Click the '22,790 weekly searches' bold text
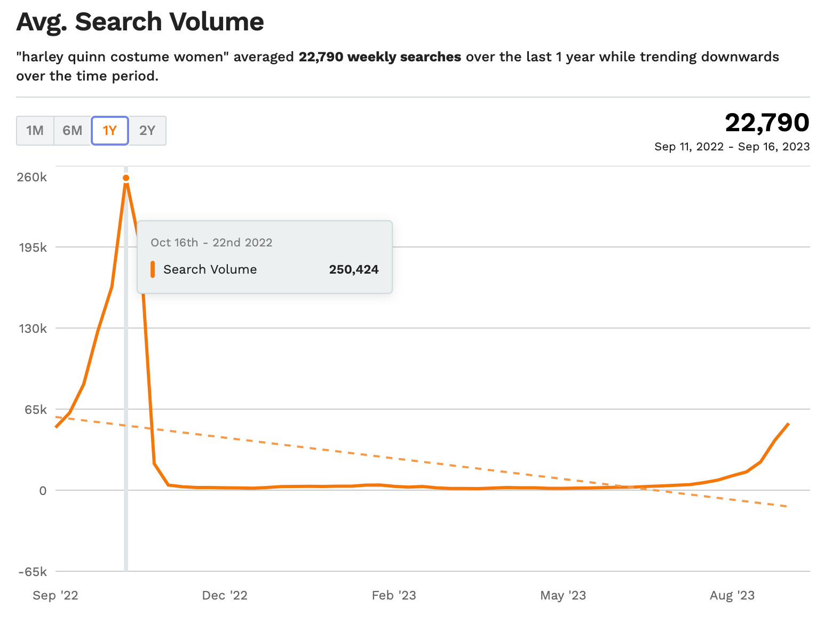This screenshot has height=623, width=840. click(x=380, y=57)
